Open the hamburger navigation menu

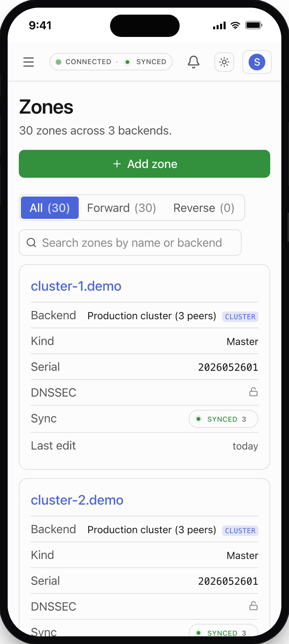(29, 62)
